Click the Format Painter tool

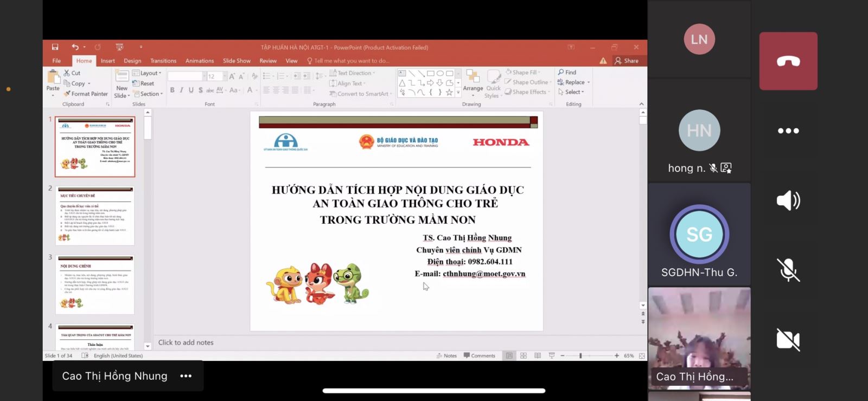(86, 94)
